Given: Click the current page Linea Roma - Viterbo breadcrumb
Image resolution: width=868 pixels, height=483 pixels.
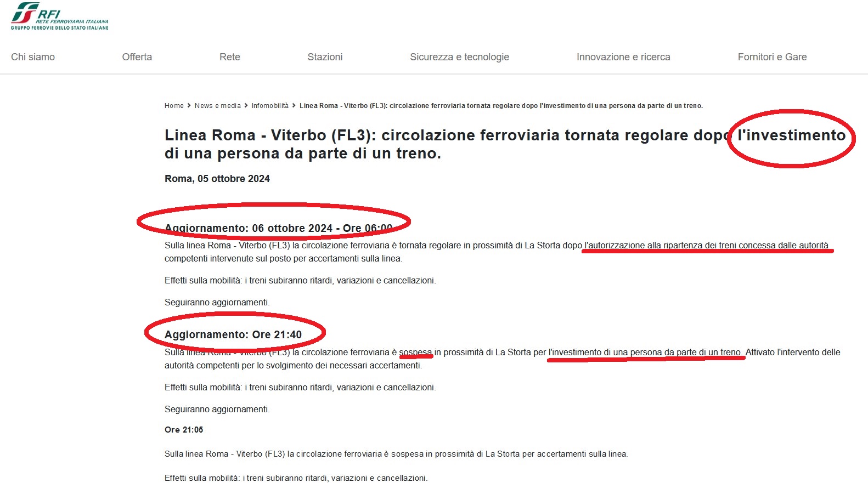Looking at the screenshot, I should (500, 106).
